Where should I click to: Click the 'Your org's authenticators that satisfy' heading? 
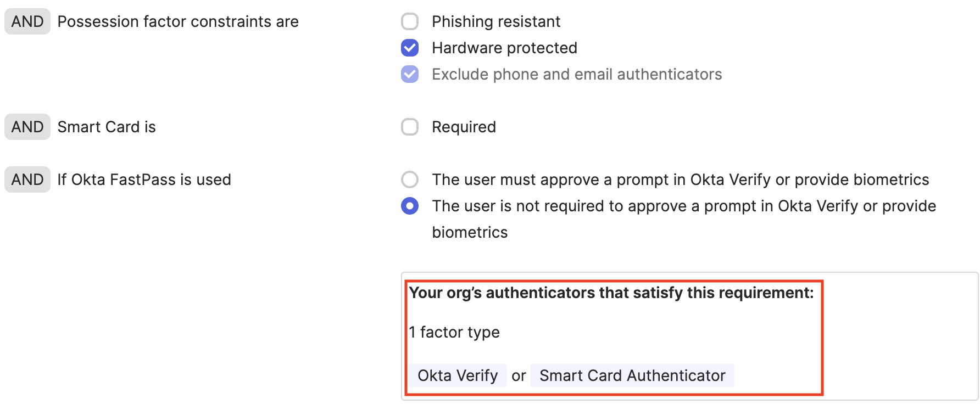click(x=611, y=293)
